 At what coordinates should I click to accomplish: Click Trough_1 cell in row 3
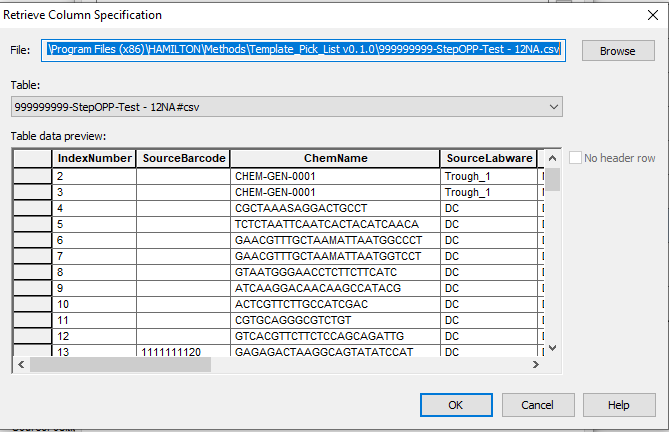point(488,192)
